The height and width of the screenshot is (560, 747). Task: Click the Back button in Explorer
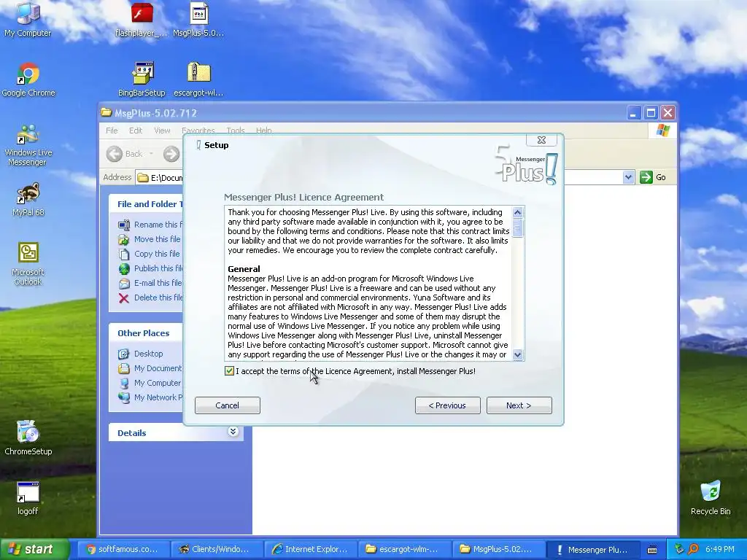pos(124,154)
